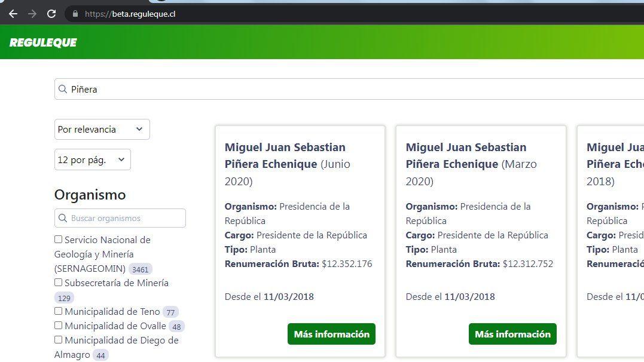Click the browser back arrow
644x362 pixels.
pos(13,14)
